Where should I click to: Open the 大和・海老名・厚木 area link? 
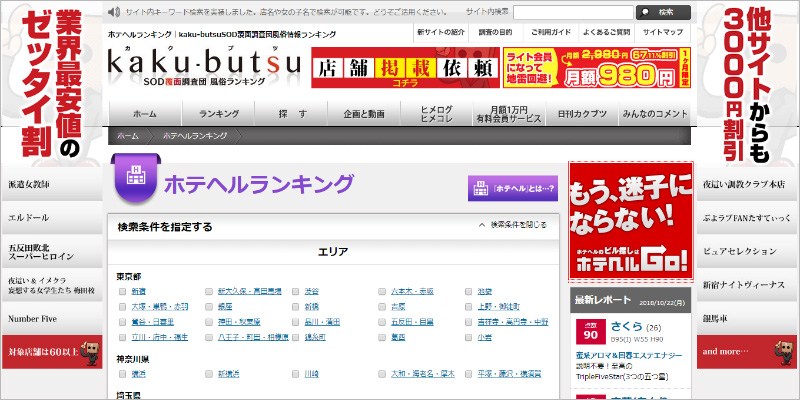[x=422, y=374]
